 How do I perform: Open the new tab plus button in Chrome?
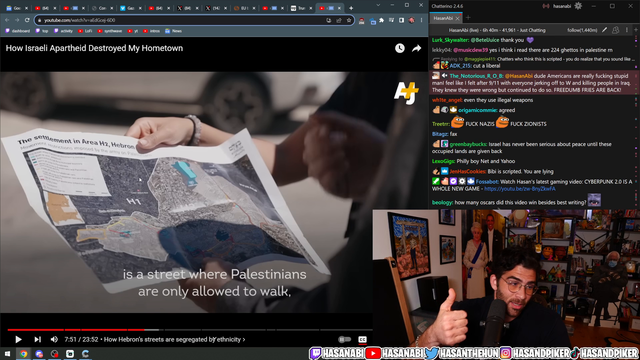point(351,8)
